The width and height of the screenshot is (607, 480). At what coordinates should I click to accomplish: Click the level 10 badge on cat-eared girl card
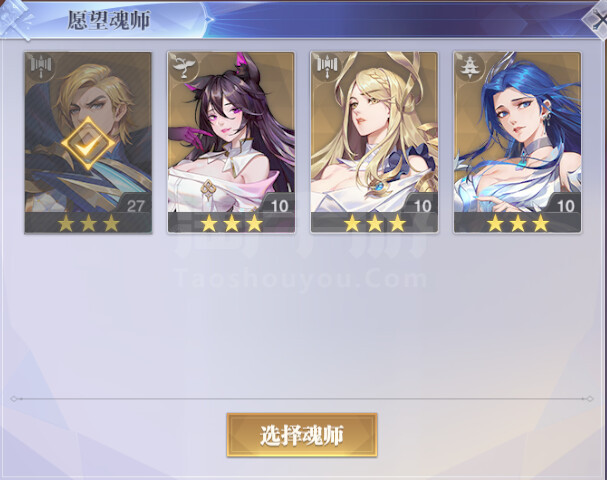click(279, 205)
